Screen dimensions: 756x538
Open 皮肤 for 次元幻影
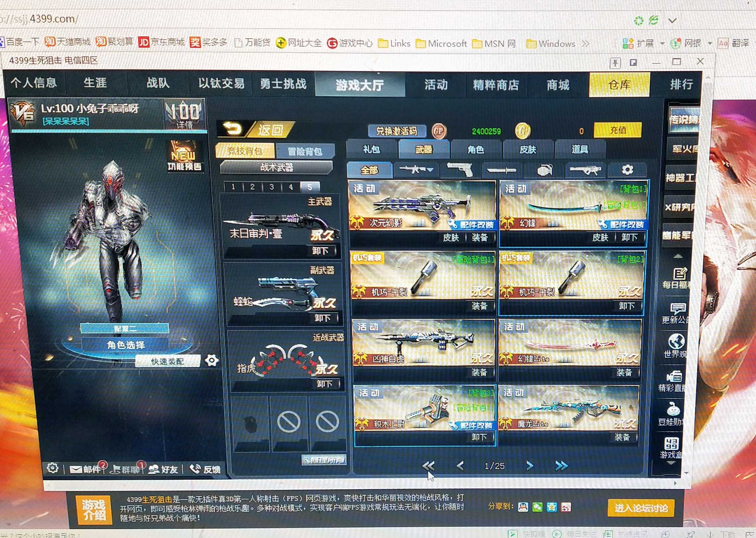click(451, 238)
